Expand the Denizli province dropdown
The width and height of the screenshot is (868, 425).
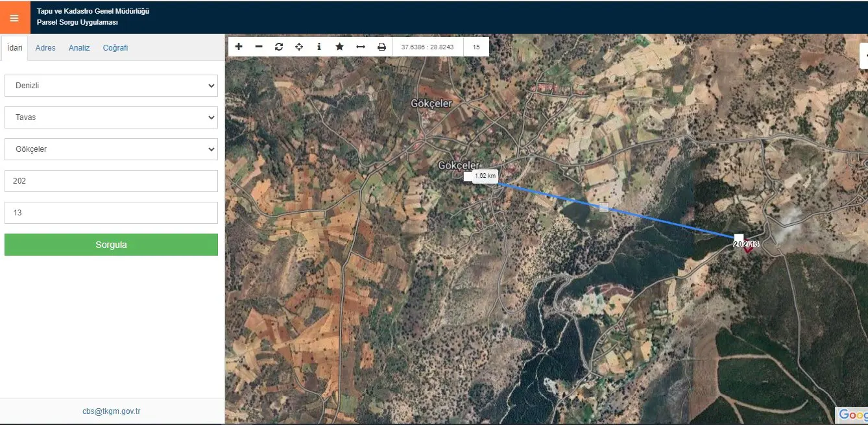click(x=111, y=86)
